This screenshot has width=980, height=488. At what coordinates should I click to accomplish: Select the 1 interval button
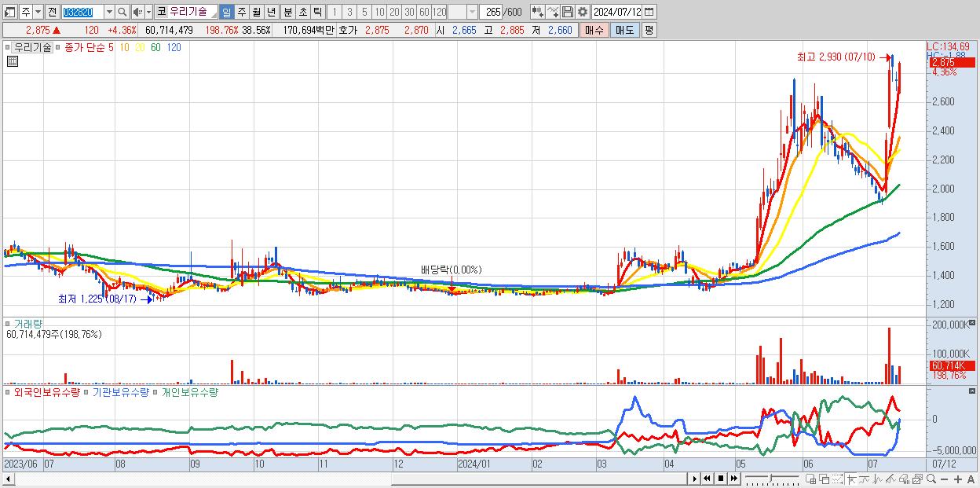[334, 12]
